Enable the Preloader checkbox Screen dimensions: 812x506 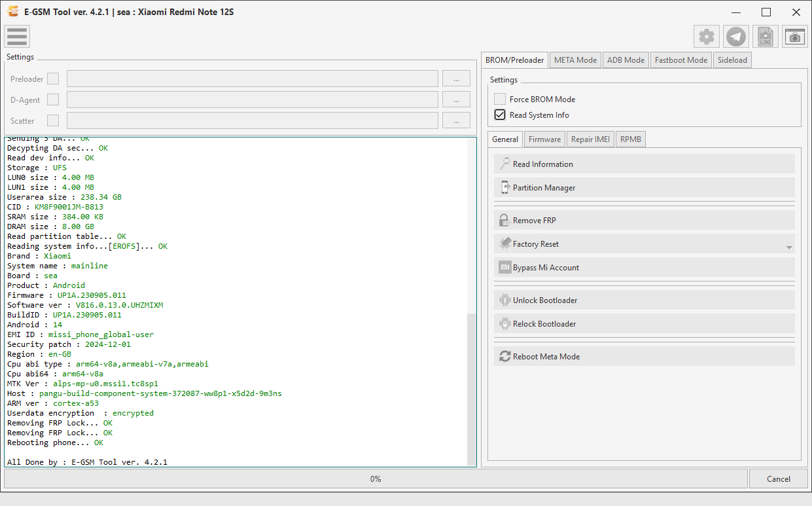(x=53, y=79)
